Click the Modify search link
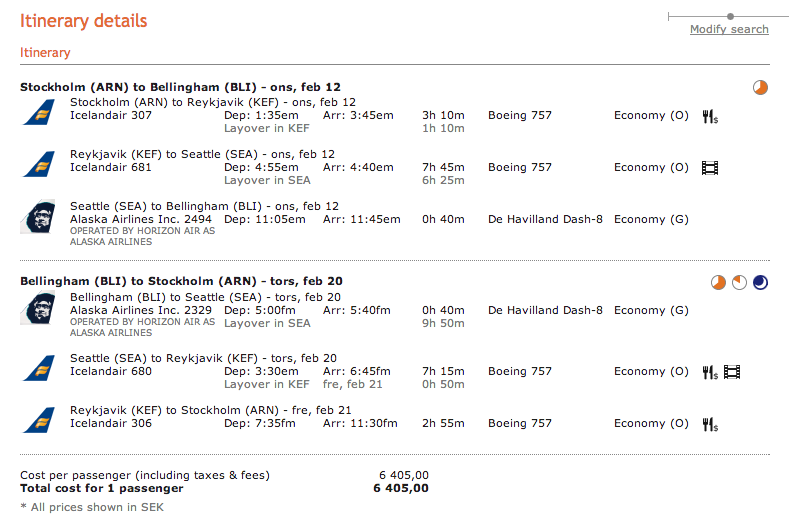This screenshot has width=789, height=515. (x=729, y=29)
